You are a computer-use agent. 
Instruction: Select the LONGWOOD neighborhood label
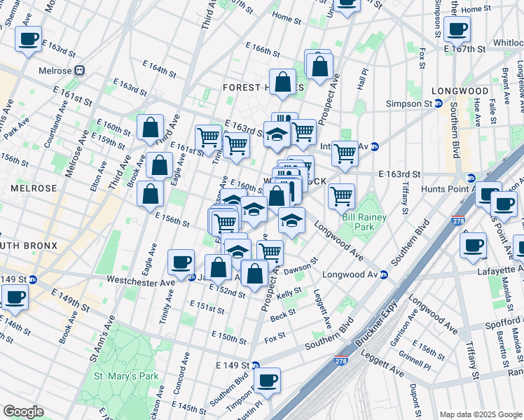pyautogui.click(x=460, y=91)
